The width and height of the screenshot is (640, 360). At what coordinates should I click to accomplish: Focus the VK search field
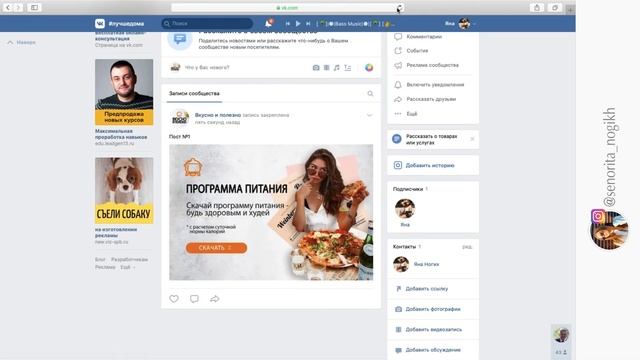point(207,24)
